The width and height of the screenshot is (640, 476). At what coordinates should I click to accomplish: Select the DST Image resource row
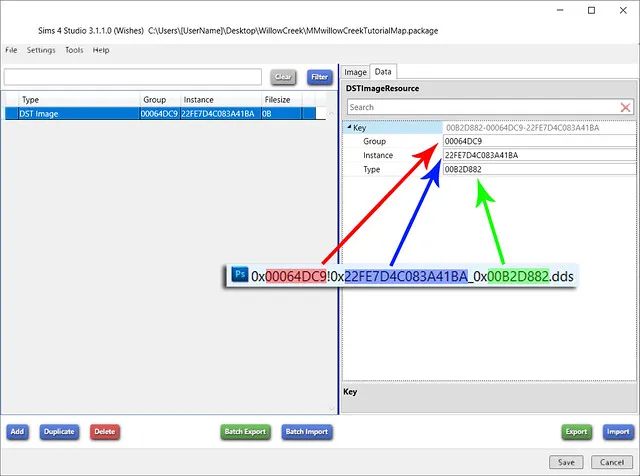point(160,113)
